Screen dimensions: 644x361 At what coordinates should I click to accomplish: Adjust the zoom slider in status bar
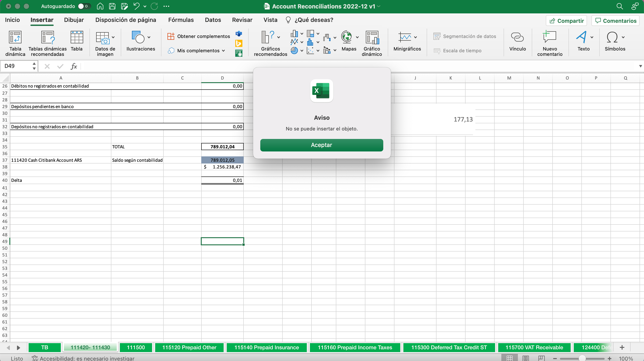pos(582,358)
